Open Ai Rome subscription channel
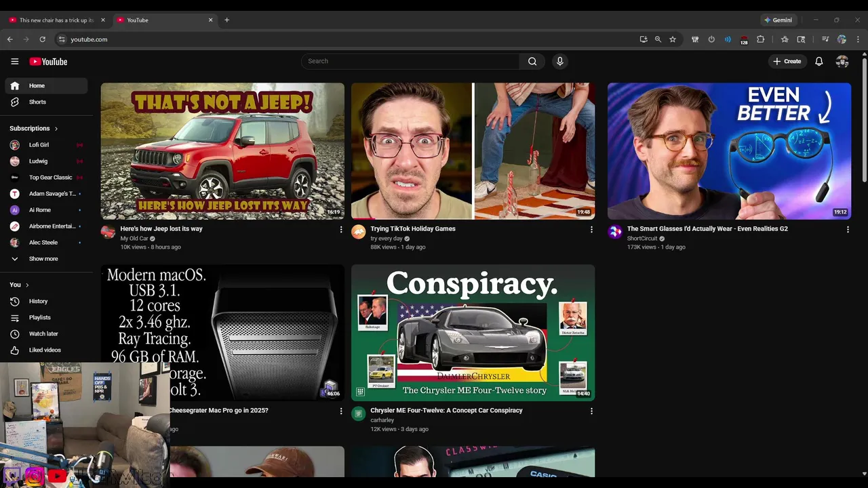Screen dimensions: 868x488 (x=46, y=210)
